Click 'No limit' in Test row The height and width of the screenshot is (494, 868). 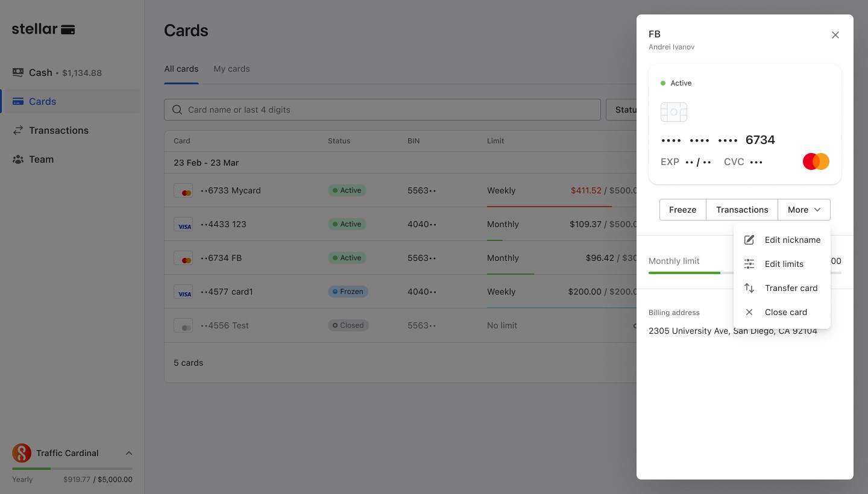pos(502,325)
